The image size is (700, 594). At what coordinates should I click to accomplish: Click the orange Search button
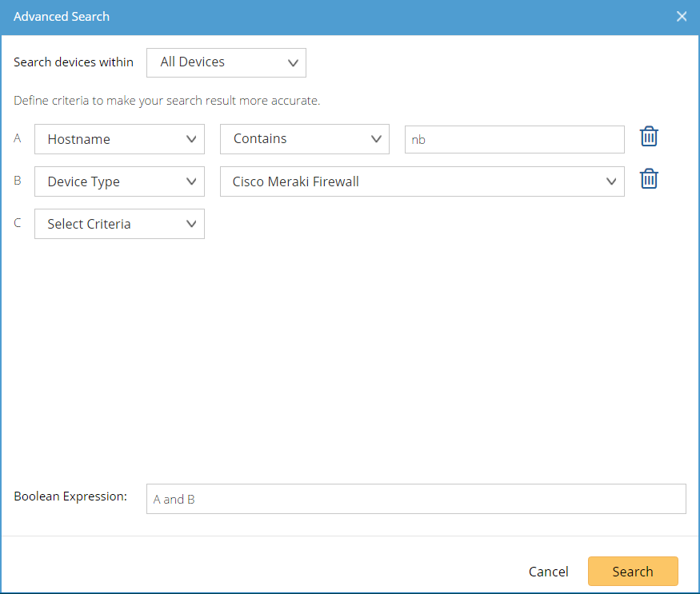tap(633, 572)
